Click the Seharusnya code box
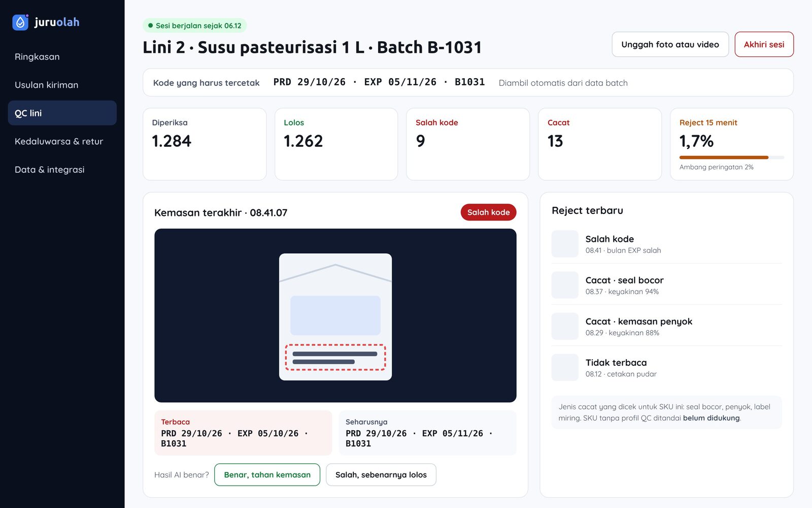 click(x=427, y=433)
